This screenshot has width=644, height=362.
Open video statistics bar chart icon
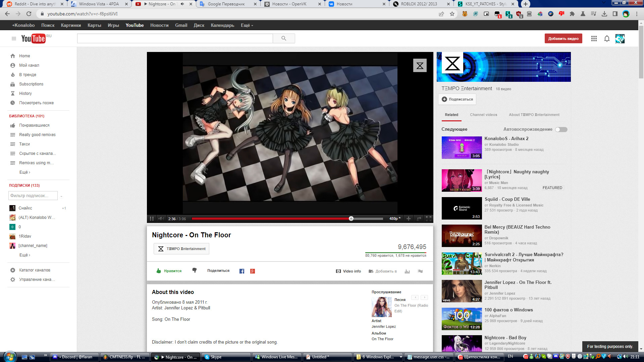407,271
